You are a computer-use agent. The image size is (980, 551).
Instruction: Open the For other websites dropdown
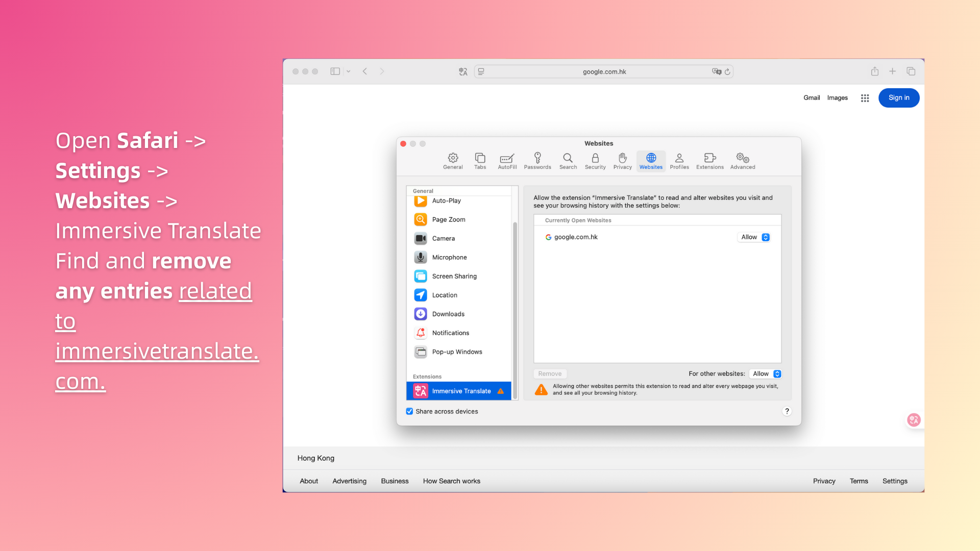(x=766, y=374)
